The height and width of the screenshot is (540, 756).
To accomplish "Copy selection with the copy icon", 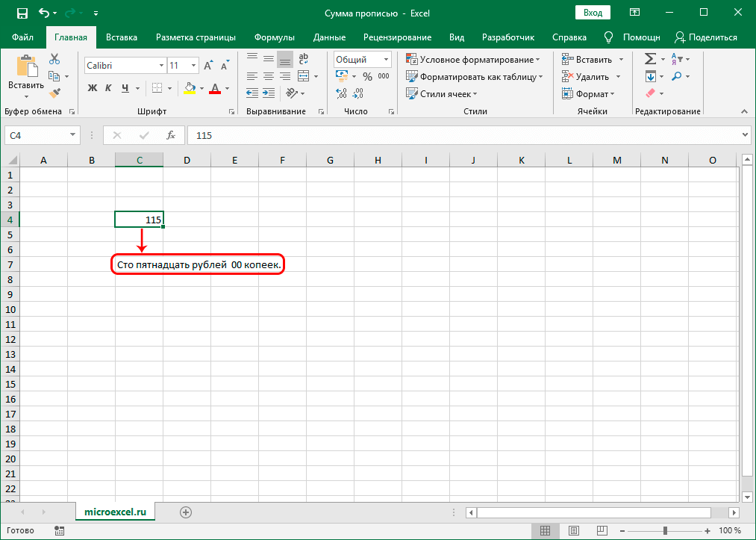I will click(x=54, y=76).
